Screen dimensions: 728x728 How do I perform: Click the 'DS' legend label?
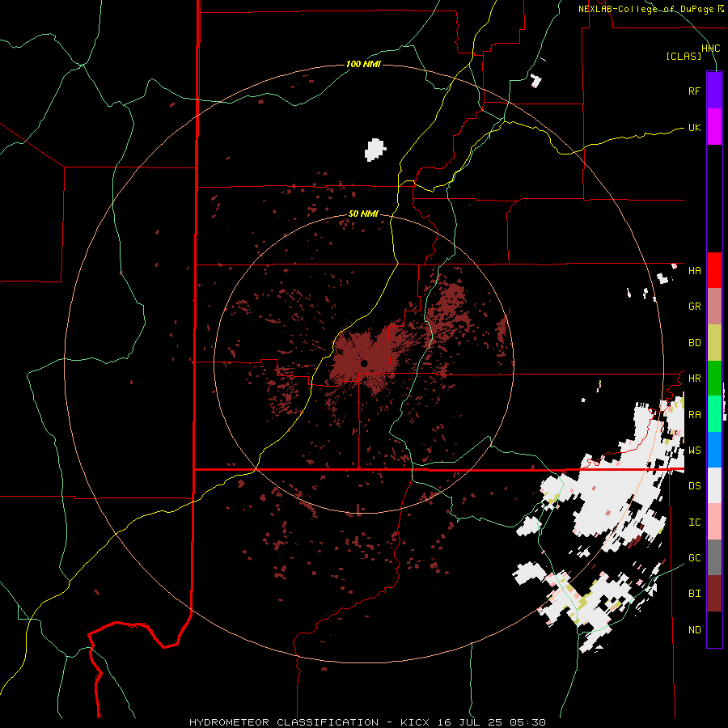[x=694, y=486]
